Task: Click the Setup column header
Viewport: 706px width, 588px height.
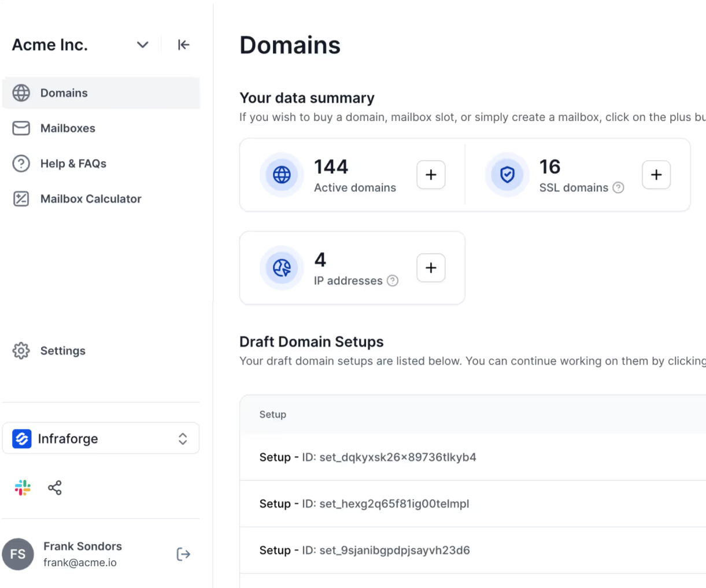Action: click(273, 415)
